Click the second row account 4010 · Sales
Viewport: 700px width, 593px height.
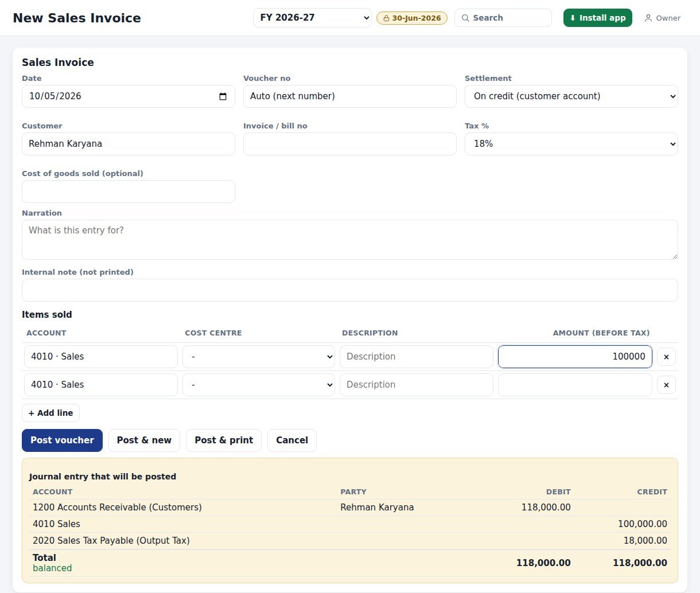pyautogui.click(x=101, y=385)
